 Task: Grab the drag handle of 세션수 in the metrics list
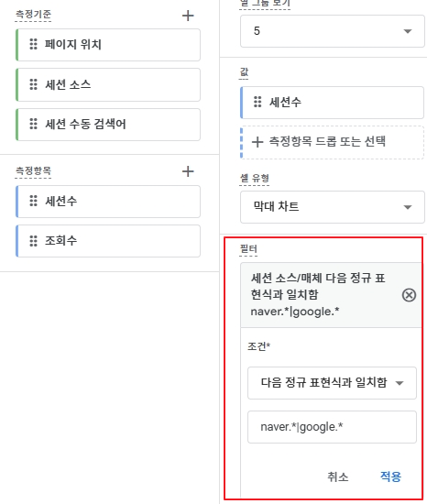point(33,201)
